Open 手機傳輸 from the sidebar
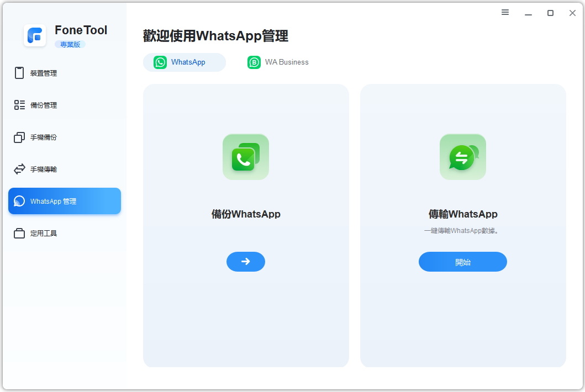585x392 pixels. tap(43, 169)
